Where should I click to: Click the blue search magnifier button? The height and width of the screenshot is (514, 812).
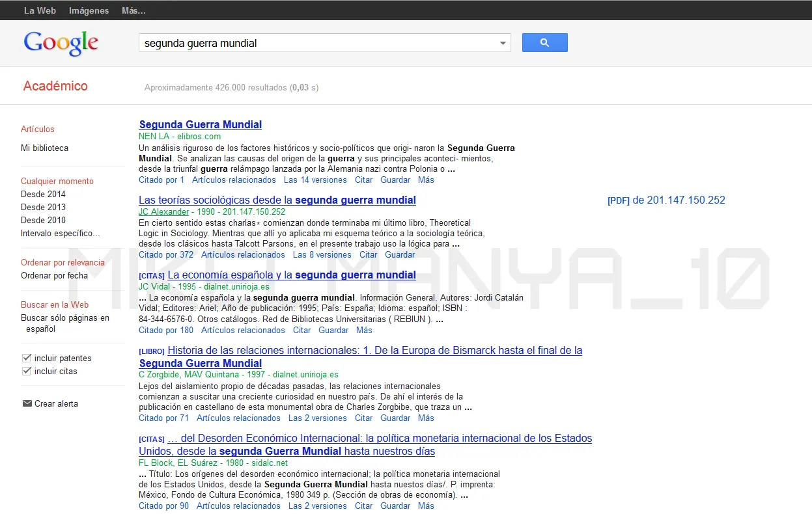[545, 43]
